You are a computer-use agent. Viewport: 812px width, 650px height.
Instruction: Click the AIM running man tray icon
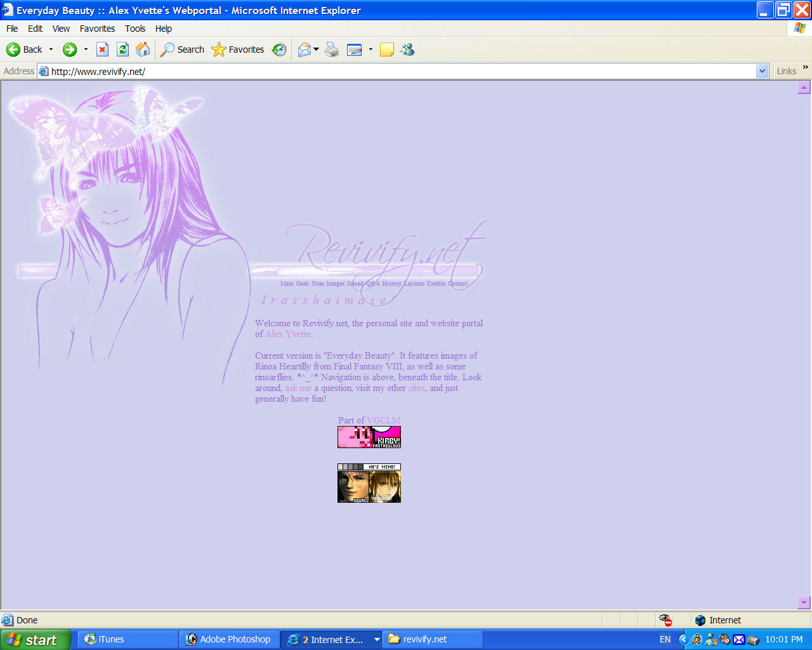point(697,639)
